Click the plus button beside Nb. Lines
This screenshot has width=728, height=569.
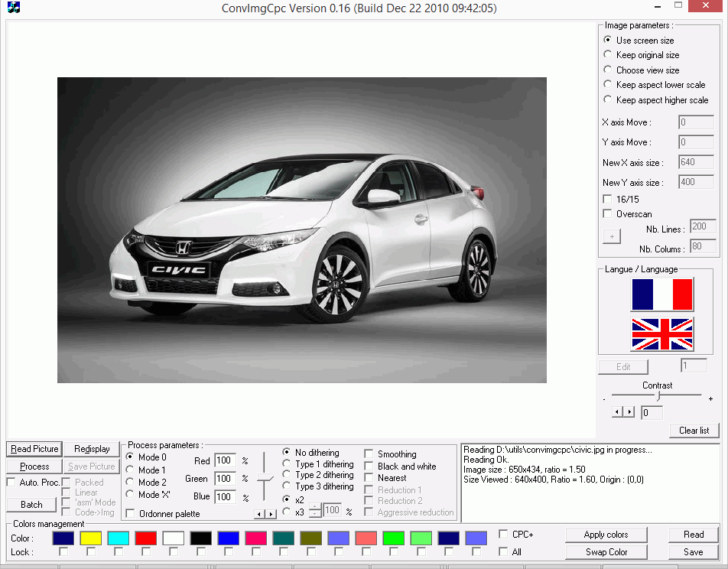pyautogui.click(x=612, y=236)
